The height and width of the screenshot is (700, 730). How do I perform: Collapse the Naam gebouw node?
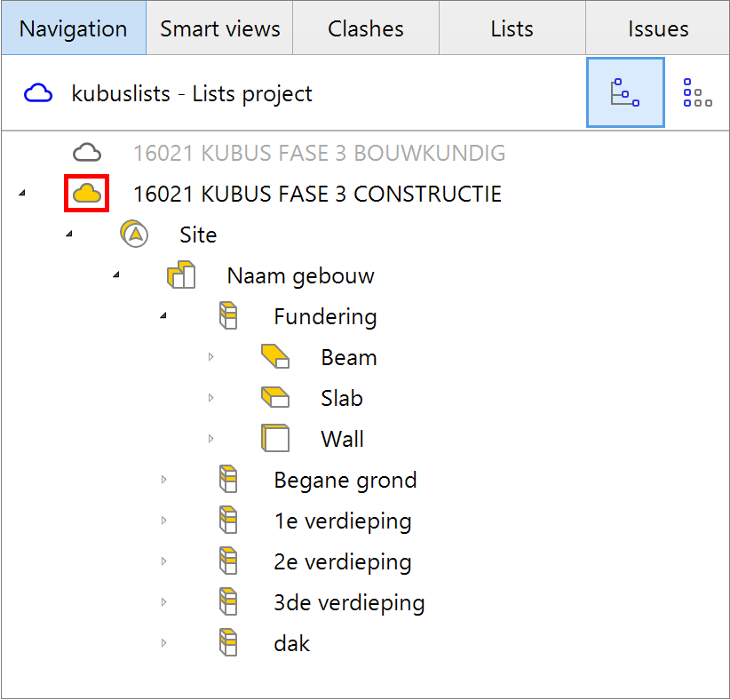click(x=116, y=274)
